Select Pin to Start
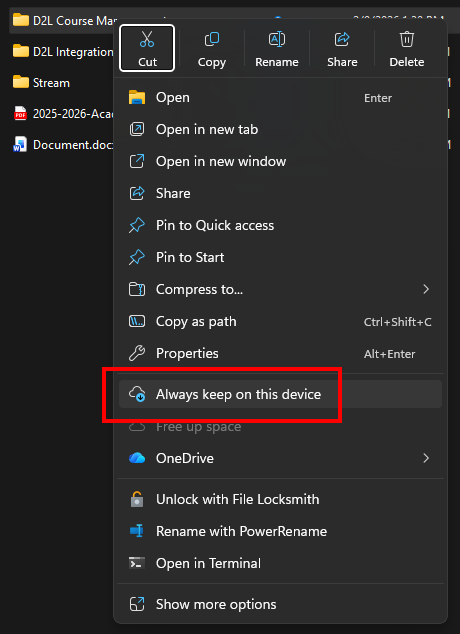 (280, 258)
